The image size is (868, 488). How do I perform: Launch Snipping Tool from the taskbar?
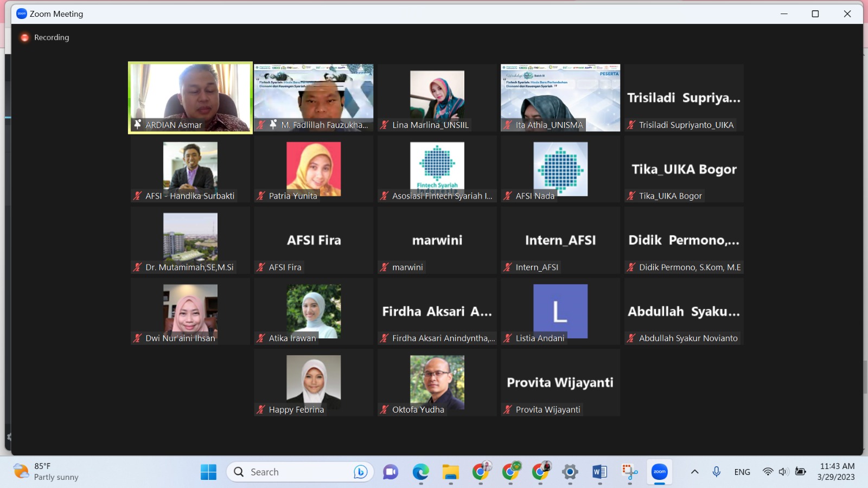629,472
